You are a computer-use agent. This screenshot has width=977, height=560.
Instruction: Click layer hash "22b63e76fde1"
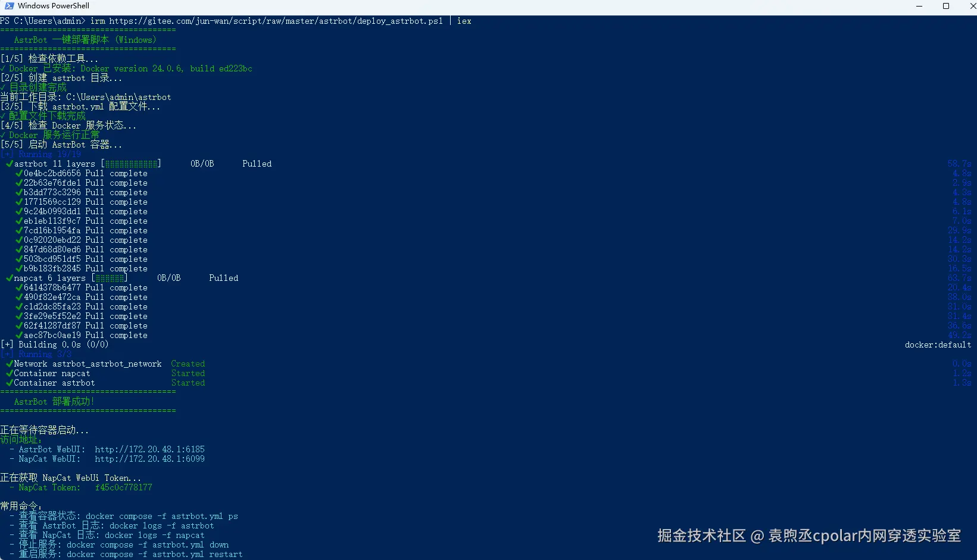[52, 183]
